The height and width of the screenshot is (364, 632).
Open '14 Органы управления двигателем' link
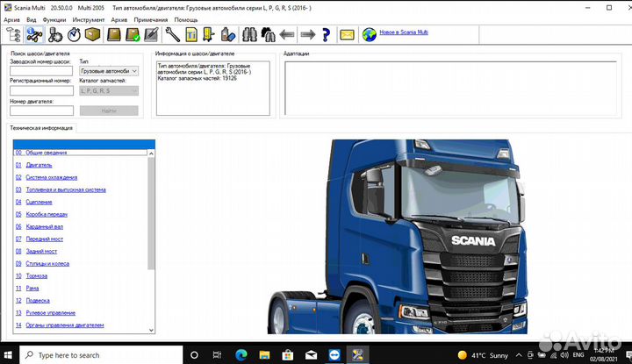[60, 325]
